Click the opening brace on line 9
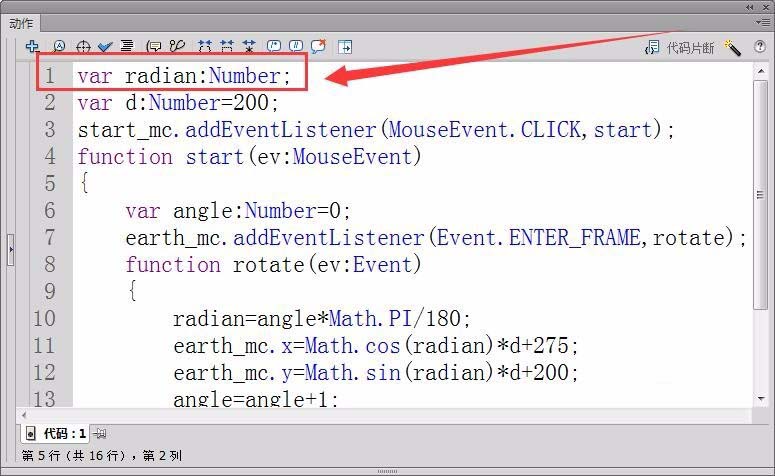 (x=132, y=291)
